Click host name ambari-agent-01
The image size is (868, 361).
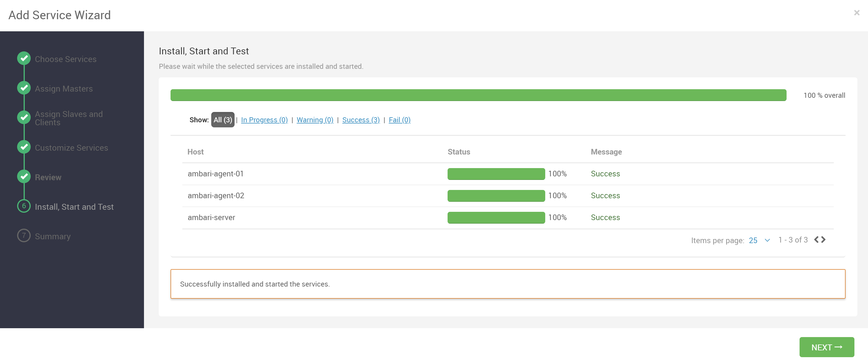215,174
